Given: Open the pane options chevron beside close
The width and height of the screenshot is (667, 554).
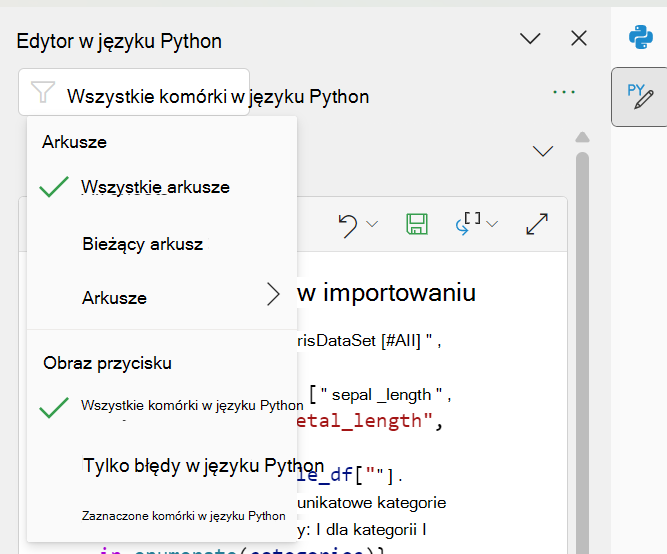Looking at the screenshot, I should (530, 38).
